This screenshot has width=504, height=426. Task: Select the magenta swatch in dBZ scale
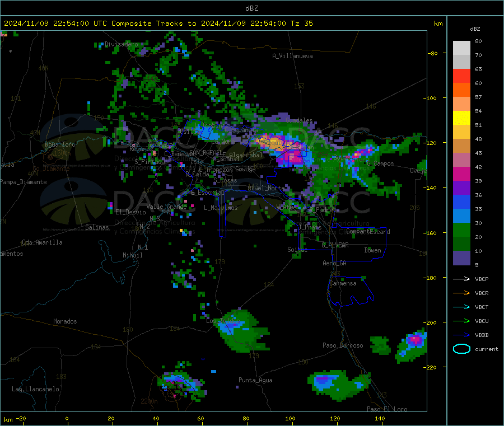pos(461,174)
